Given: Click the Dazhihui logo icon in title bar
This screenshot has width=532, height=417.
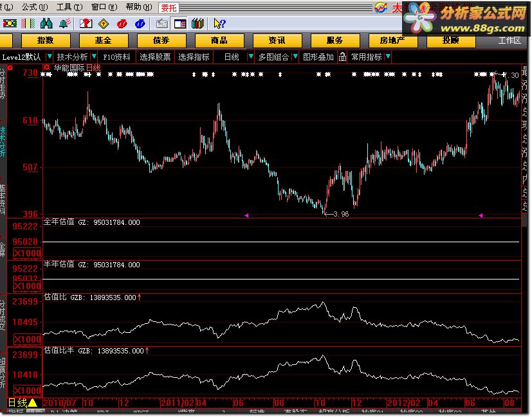Looking at the screenshot, I should tap(381, 8).
